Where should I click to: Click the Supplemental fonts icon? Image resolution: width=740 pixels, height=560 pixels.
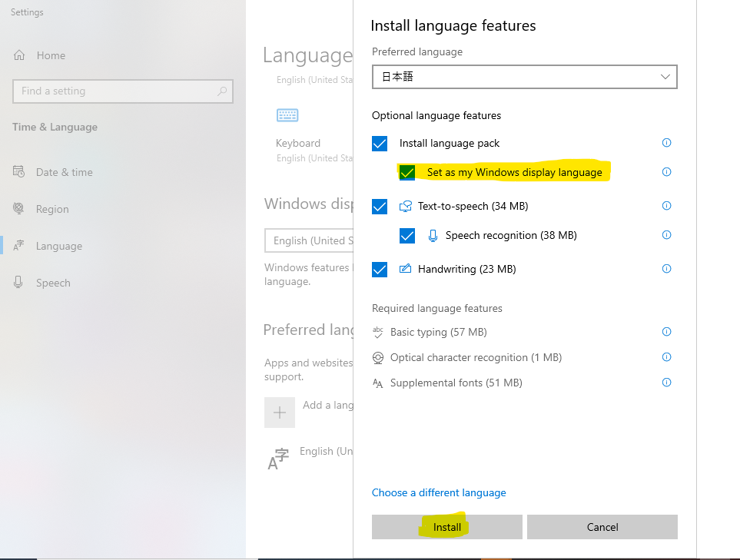pyautogui.click(x=377, y=383)
